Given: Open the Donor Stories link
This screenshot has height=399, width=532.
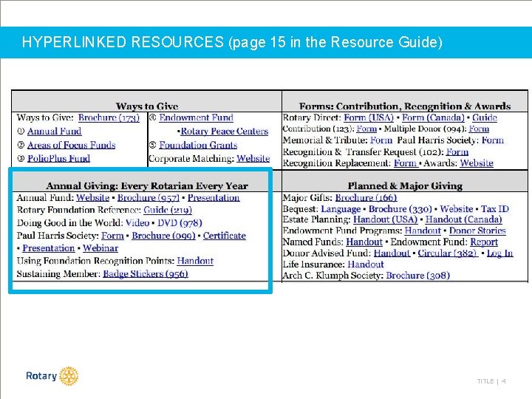Looking at the screenshot, I should click(477, 231).
